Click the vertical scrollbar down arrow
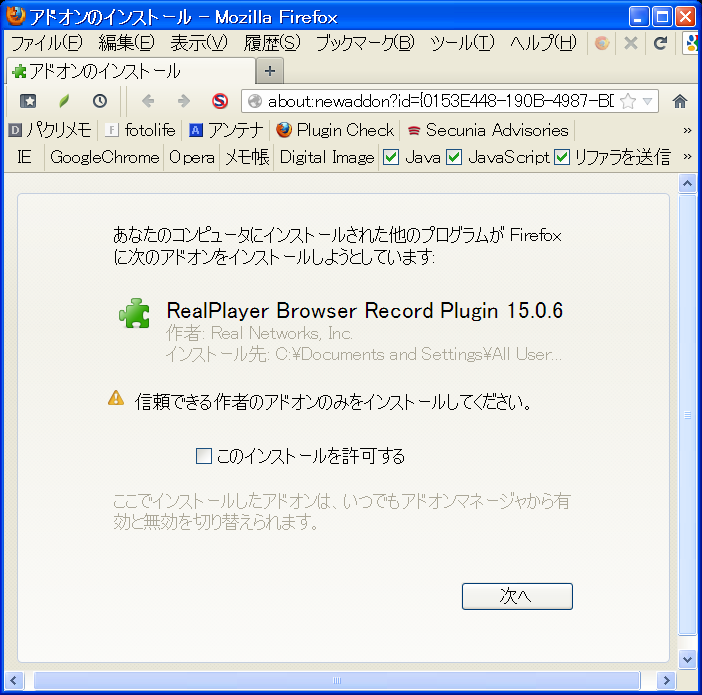 click(x=687, y=659)
